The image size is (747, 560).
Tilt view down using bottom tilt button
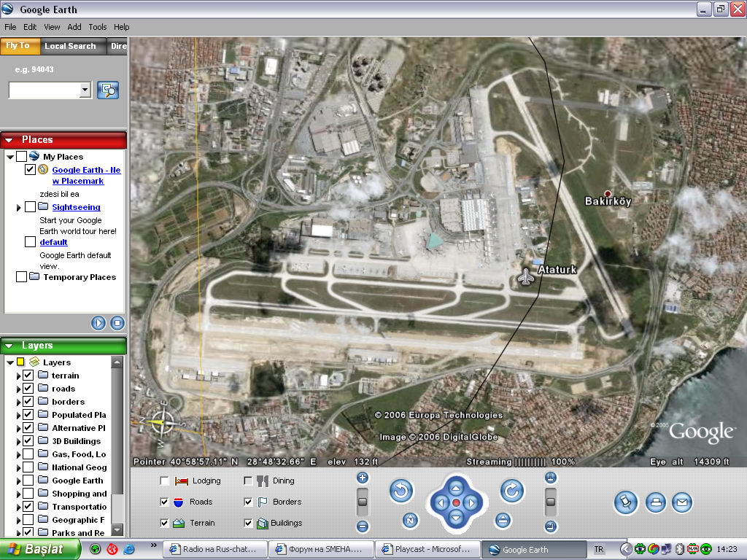(x=551, y=526)
